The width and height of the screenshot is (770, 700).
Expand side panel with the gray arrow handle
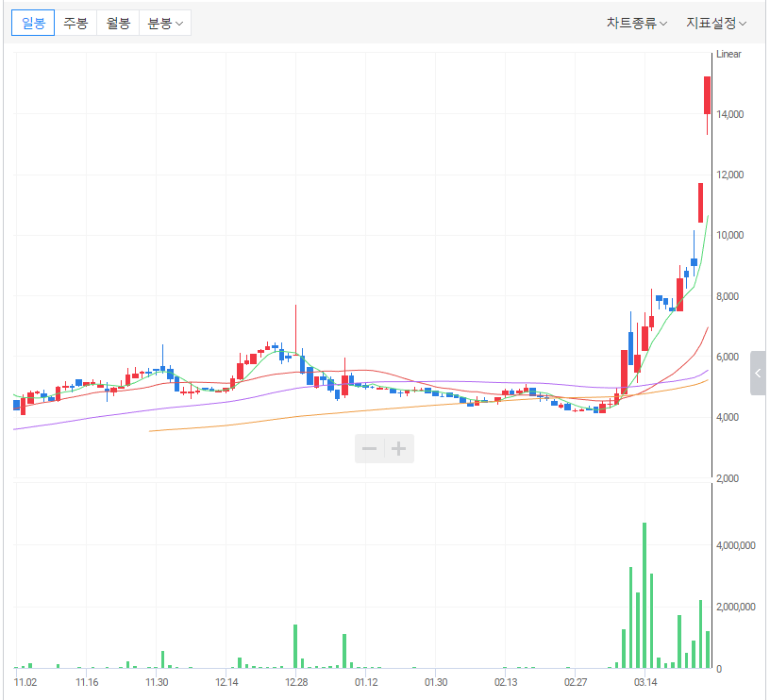coord(758,373)
